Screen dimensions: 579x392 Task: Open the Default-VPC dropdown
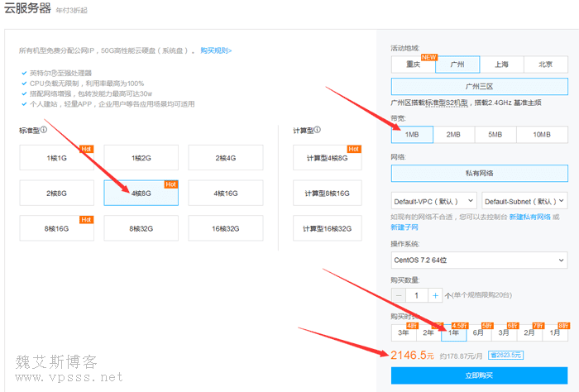click(433, 201)
